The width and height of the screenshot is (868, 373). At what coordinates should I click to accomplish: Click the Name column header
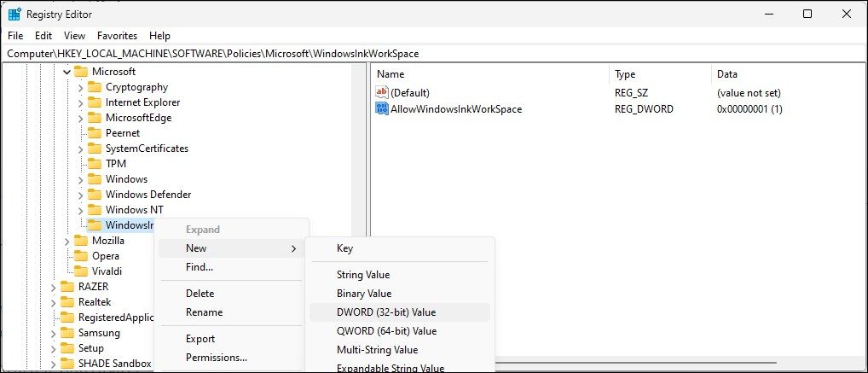(x=490, y=74)
